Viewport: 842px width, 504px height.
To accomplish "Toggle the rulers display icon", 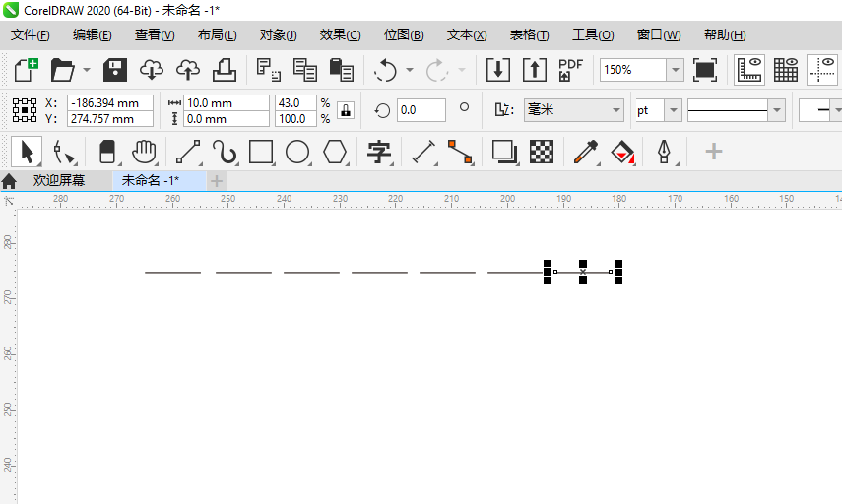I will click(749, 70).
